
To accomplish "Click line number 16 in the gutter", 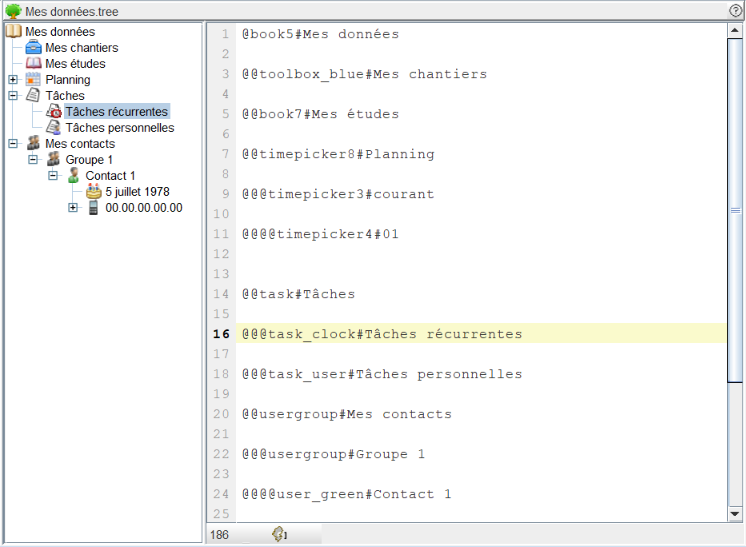I will pos(221,333).
